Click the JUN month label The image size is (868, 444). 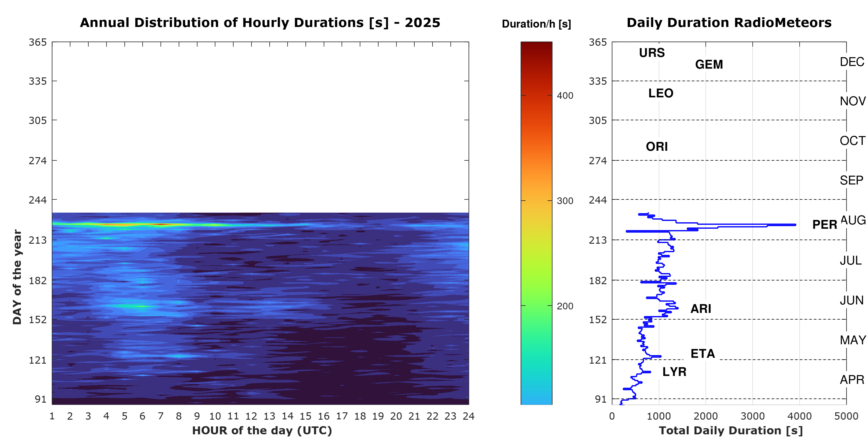852,301
